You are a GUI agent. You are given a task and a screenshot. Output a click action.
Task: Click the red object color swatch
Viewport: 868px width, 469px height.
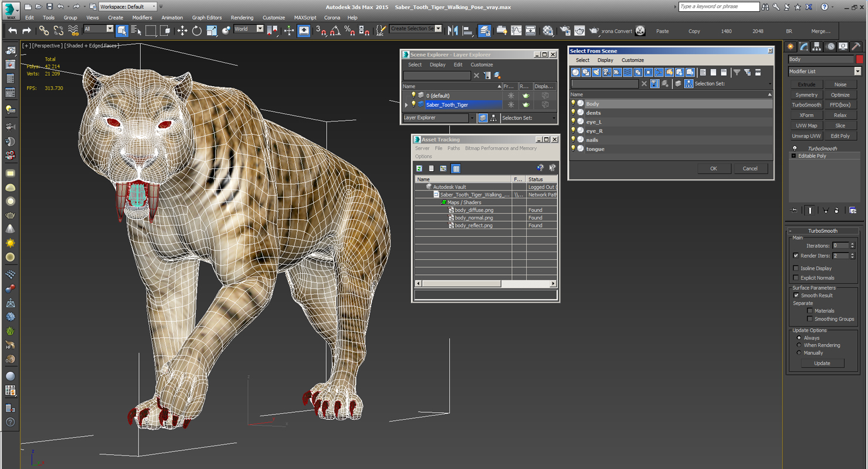860,59
